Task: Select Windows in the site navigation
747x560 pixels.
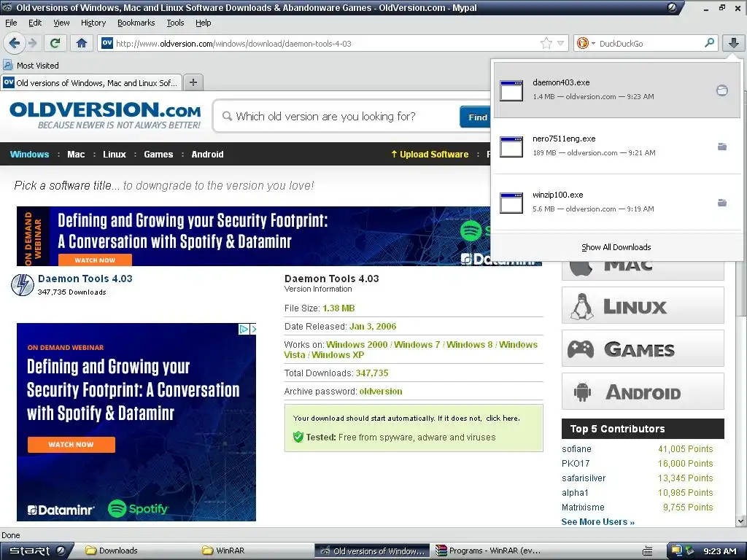Action: click(x=29, y=154)
